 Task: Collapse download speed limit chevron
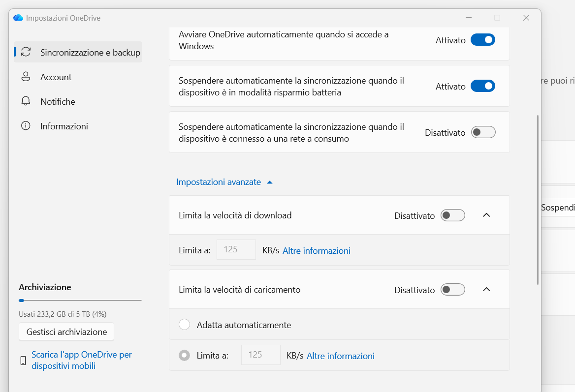pyautogui.click(x=486, y=215)
